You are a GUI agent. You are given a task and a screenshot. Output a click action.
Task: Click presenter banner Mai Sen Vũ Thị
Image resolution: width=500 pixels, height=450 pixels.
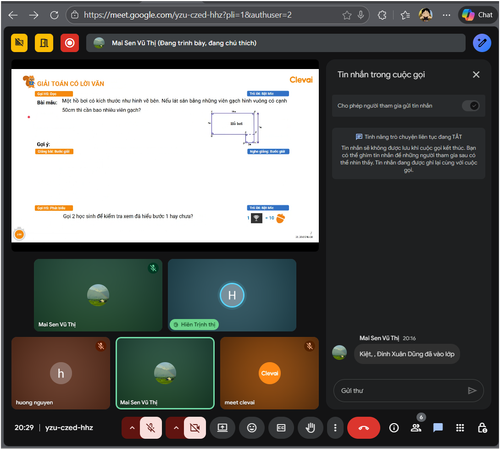pos(276,43)
